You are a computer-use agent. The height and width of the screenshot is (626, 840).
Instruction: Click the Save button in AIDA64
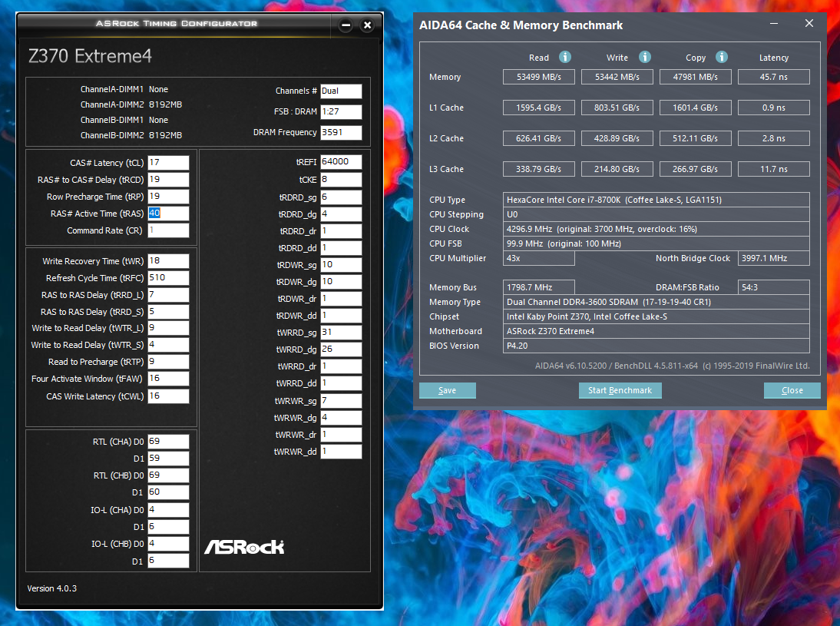click(448, 390)
